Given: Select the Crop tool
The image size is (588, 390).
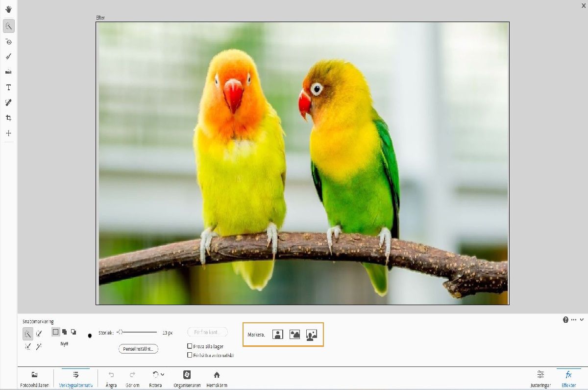Looking at the screenshot, I should click(x=8, y=118).
